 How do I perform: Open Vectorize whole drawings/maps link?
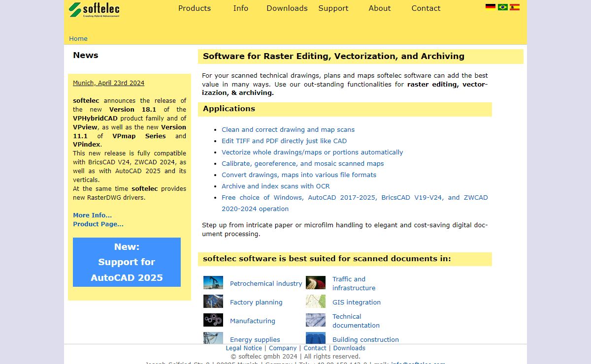pyautogui.click(x=312, y=152)
